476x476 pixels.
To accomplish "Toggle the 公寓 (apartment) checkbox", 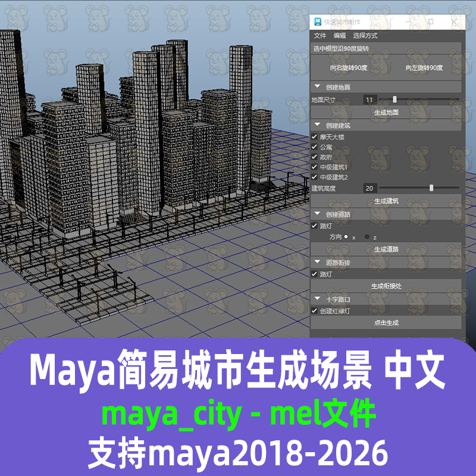I will click(x=314, y=148).
